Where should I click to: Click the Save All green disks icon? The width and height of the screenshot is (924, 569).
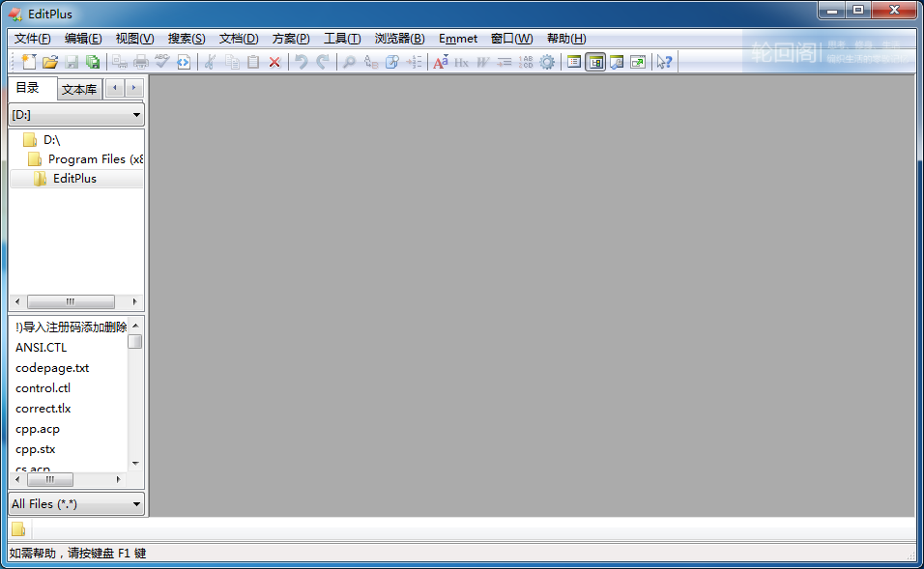pyautogui.click(x=93, y=62)
